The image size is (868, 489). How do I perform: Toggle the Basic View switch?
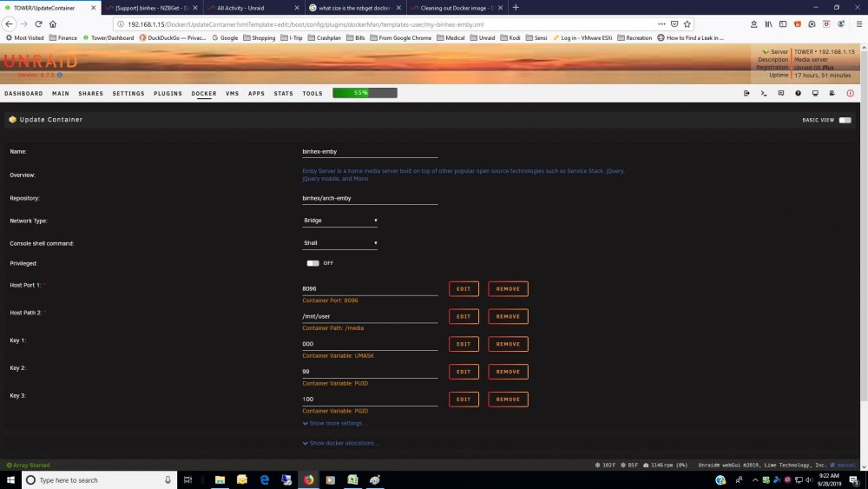click(x=845, y=120)
